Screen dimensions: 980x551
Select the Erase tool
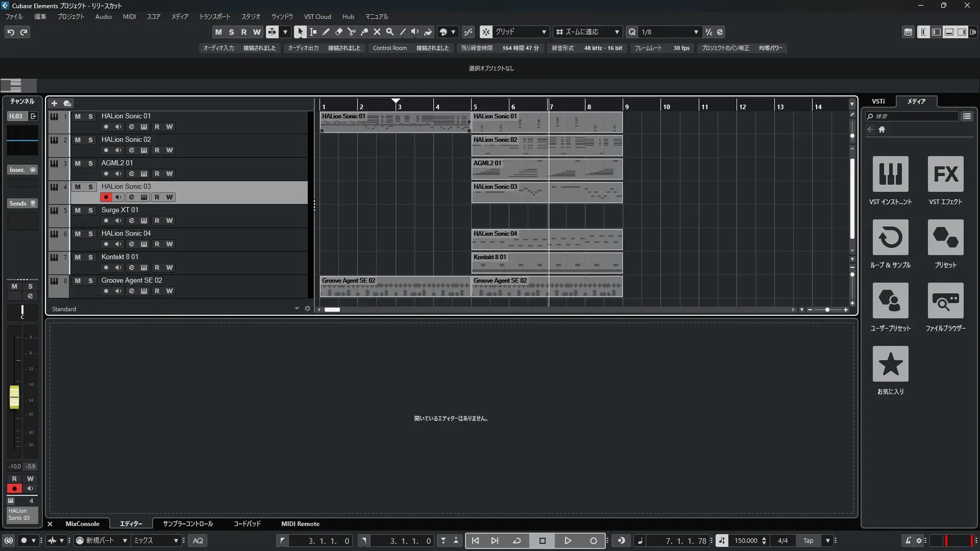point(339,32)
